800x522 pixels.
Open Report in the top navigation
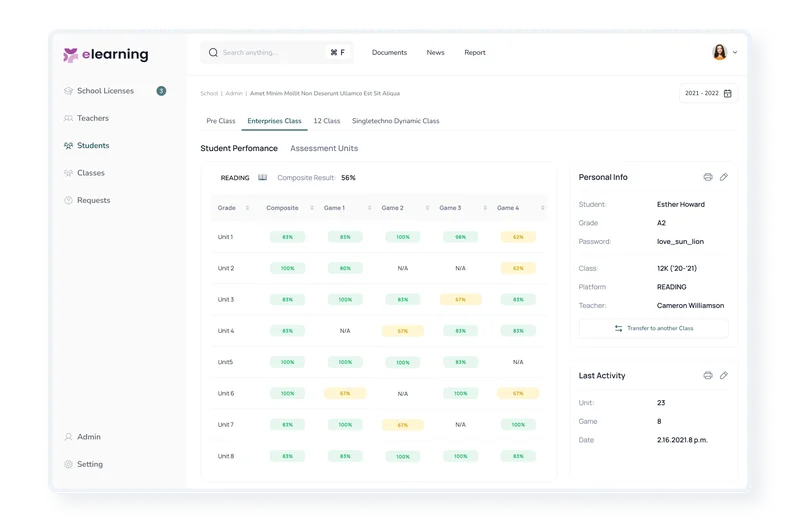coord(474,53)
